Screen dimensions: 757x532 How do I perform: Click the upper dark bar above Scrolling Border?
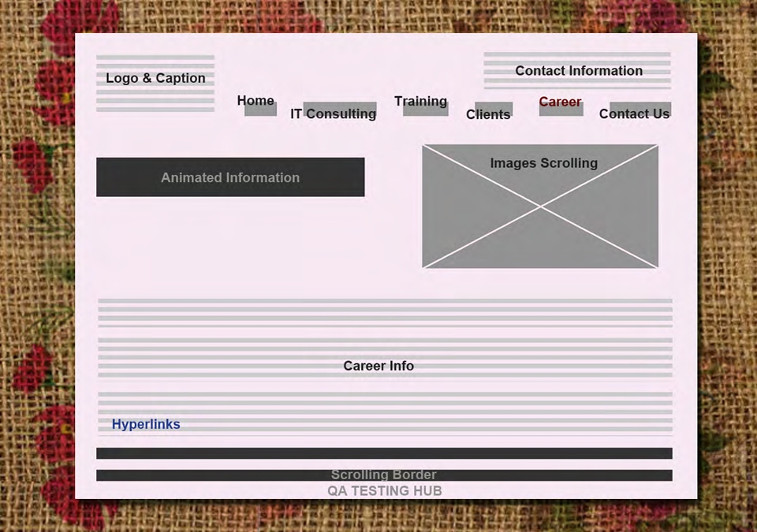tap(384, 453)
